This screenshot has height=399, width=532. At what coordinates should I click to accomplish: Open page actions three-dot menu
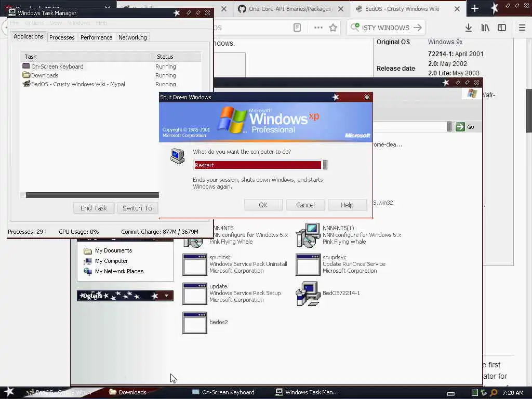point(318,28)
